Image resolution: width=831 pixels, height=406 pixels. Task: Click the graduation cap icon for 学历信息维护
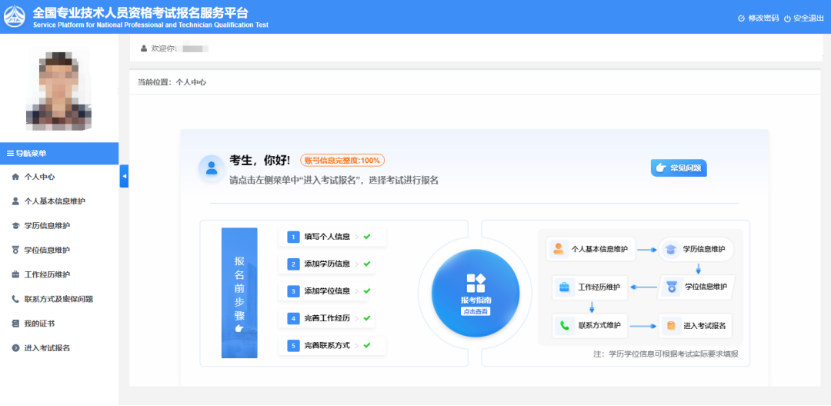click(15, 226)
